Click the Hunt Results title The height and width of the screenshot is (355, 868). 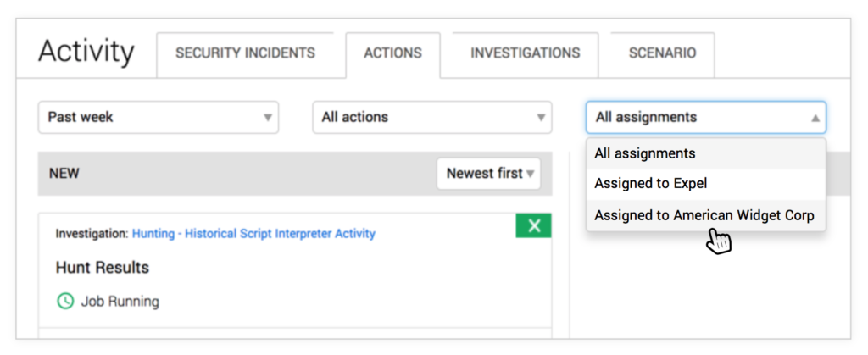[x=103, y=268]
